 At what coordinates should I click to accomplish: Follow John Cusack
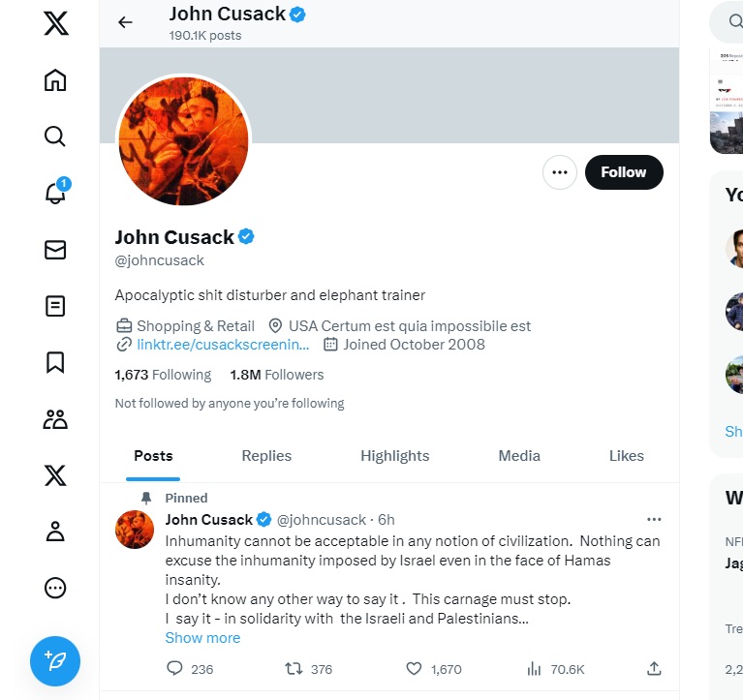(x=624, y=172)
